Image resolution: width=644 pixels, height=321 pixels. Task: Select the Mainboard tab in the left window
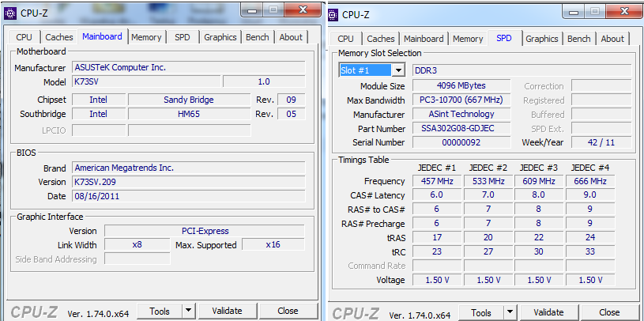102,36
